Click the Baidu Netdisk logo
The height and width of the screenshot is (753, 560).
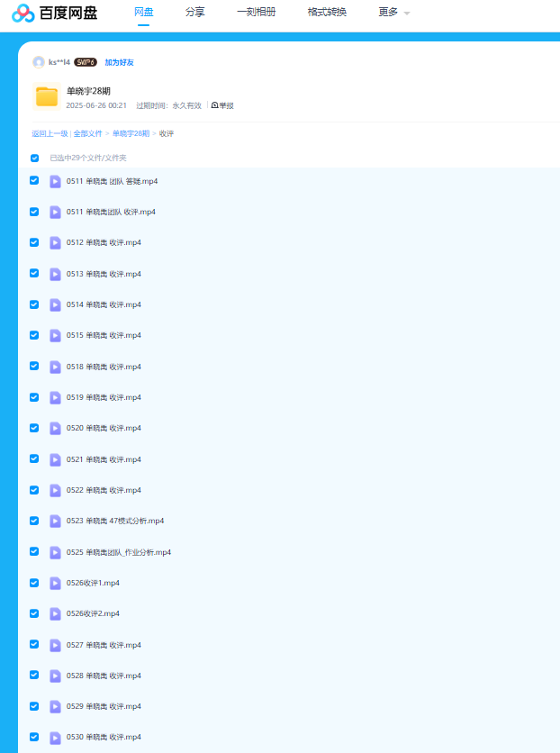tap(54, 13)
